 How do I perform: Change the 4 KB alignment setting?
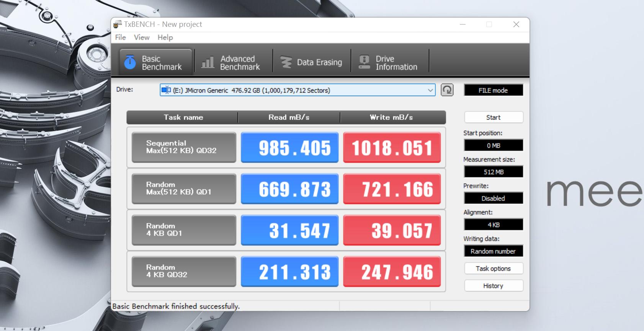click(494, 225)
